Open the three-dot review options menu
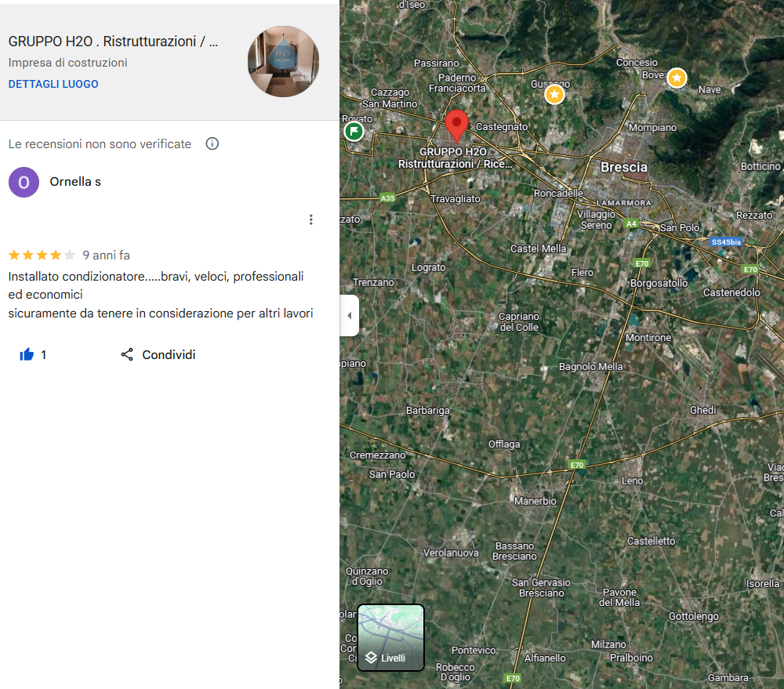Image resolution: width=784 pixels, height=689 pixels. point(311,219)
